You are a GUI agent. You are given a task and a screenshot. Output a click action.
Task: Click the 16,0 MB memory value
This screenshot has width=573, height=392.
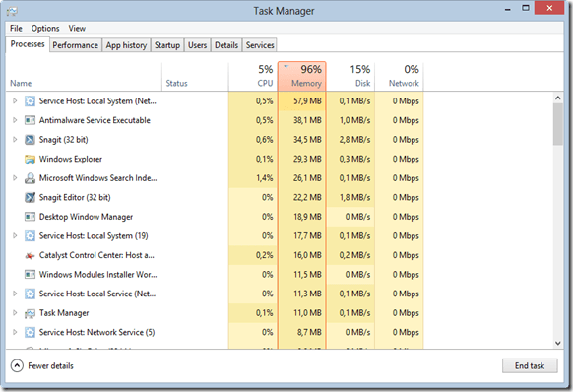coord(307,255)
